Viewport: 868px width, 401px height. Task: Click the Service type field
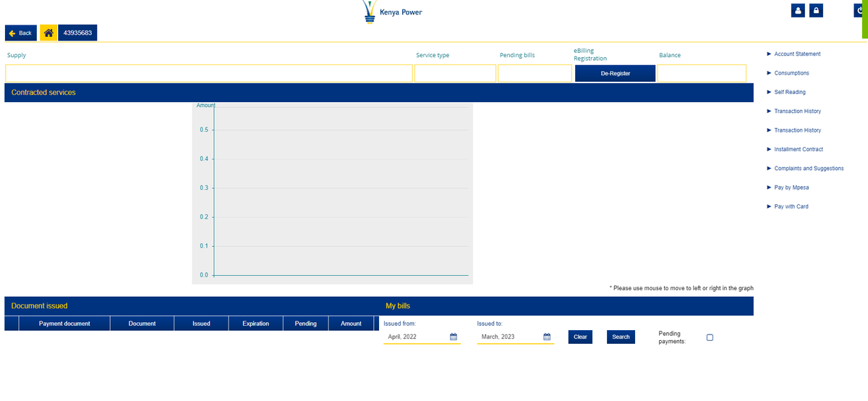click(455, 73)
